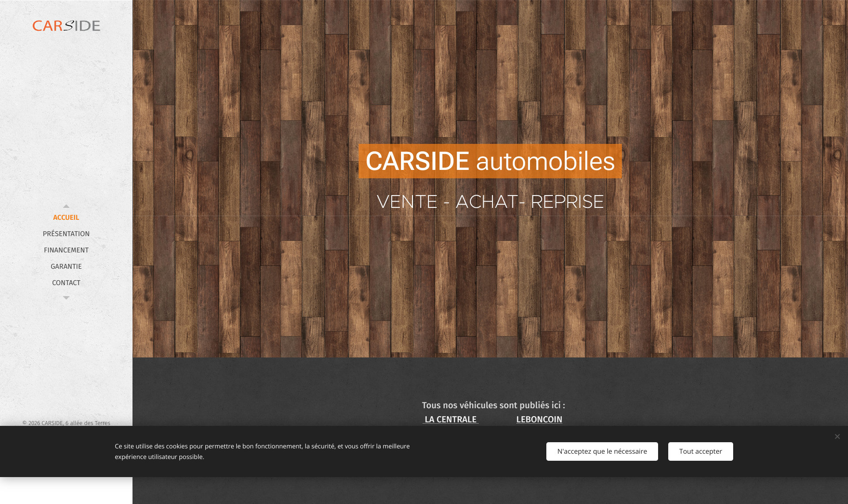Close the cookie banner with the X
The image size is (848, 504).
click(x=837, y=436)
